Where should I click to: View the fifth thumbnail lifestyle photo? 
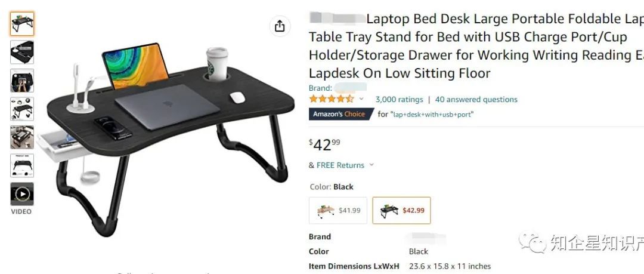pos(22,137)
